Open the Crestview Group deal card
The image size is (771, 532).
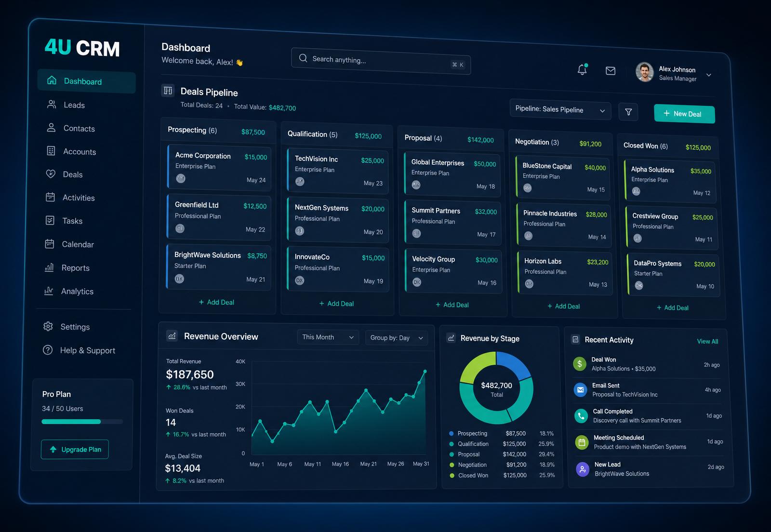[672, 227]
